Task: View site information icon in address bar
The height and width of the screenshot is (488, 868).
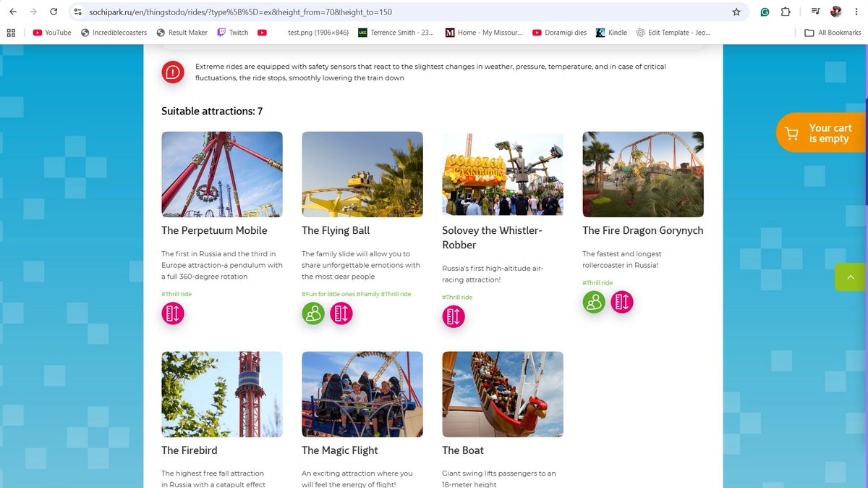Action: coord(79,12)
